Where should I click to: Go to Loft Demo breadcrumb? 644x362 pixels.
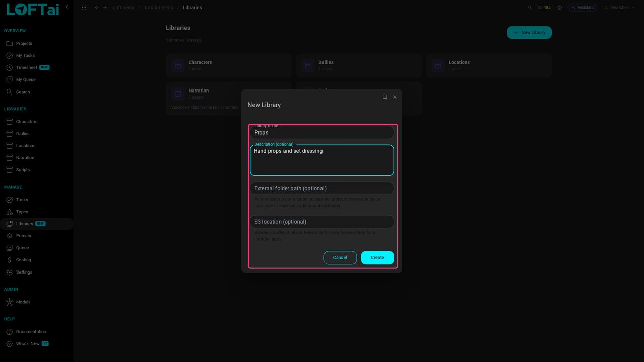click(x=123, y=8)
